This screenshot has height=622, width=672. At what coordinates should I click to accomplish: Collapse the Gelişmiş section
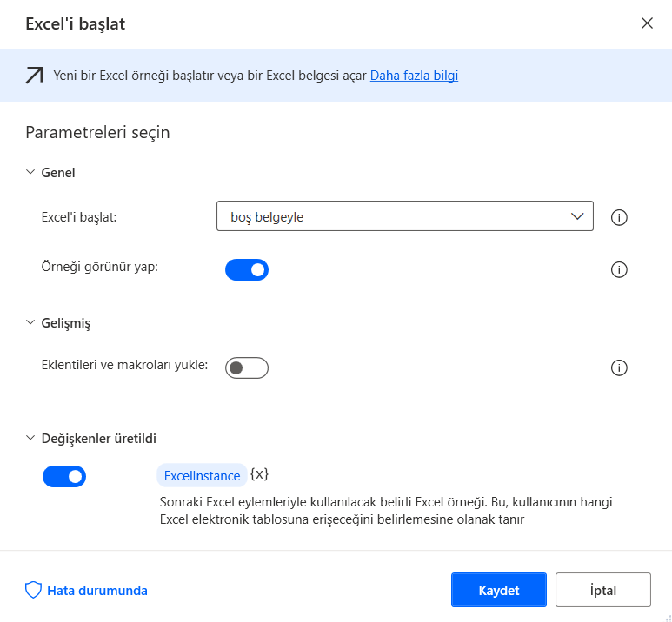[x=31, y=323]
